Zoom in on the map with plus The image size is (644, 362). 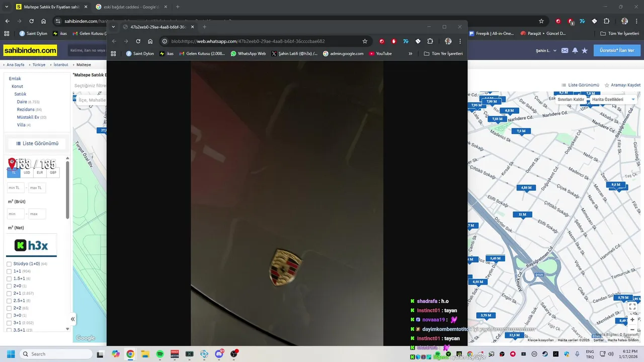point(632,319)
